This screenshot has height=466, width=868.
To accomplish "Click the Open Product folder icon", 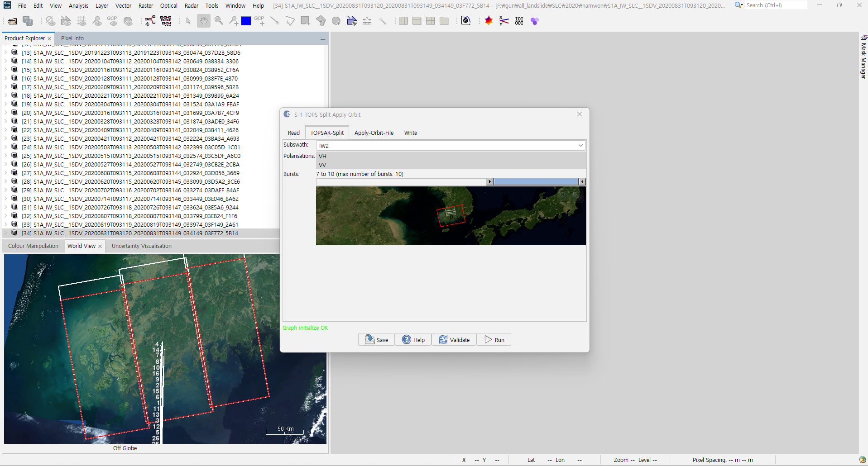I will (12, 21).
